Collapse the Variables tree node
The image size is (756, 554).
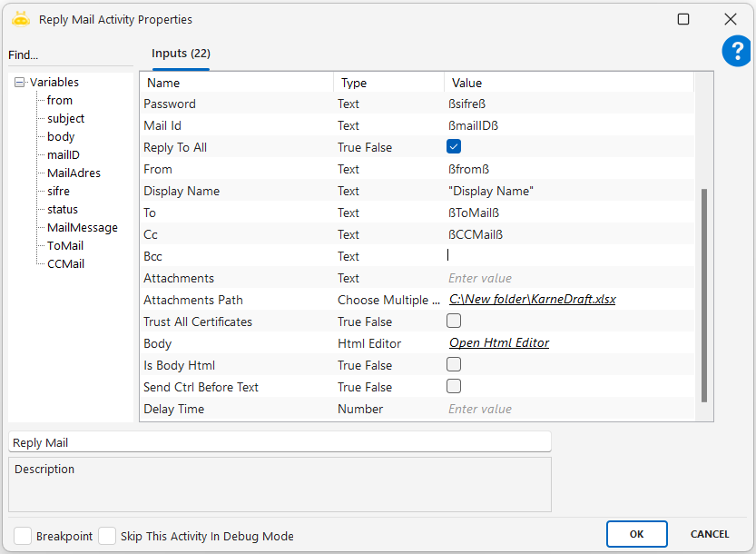click(x=20, y=83)
